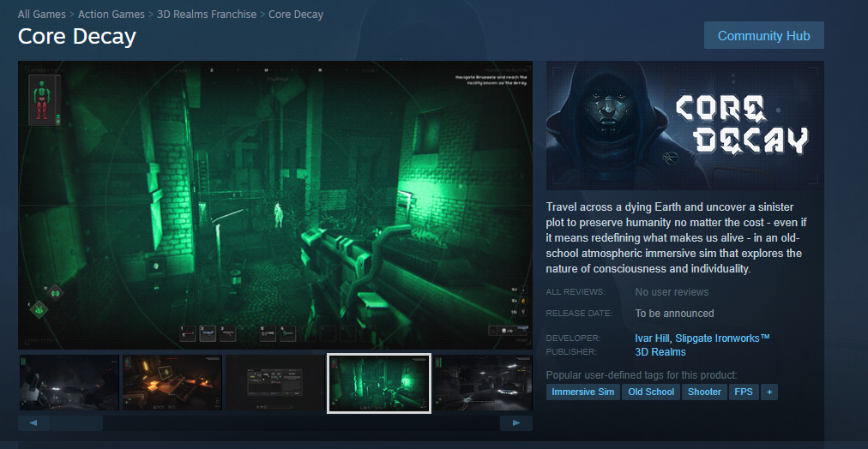
Task: Select the FPS tag
Action: [x=744, y=392]
